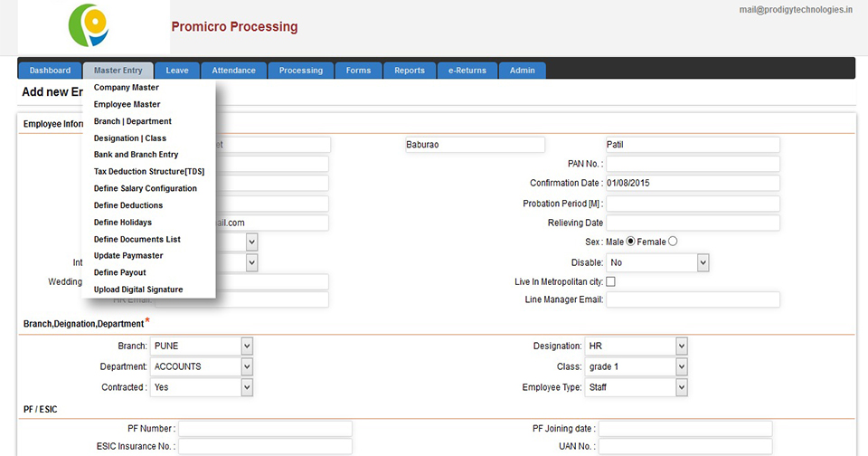This screenshot has width=868, height=456.
Task: Open Define Payout menu item
Action: (x=119, y=272)
